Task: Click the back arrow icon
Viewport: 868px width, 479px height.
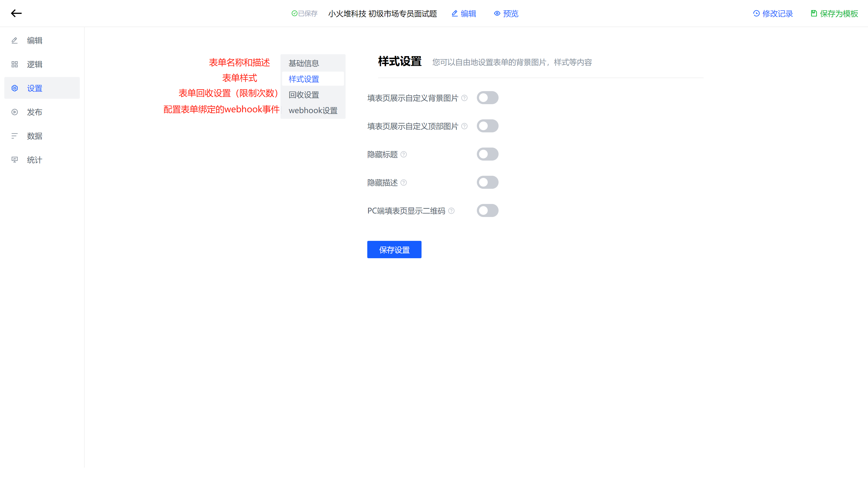Action: (16, 14)
